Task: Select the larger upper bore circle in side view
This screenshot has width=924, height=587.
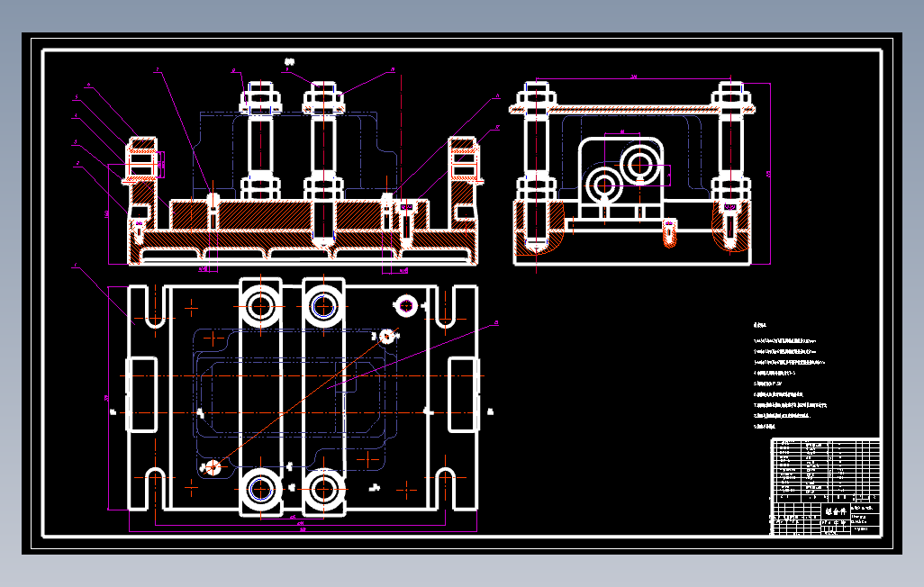Action: [639, 165]
